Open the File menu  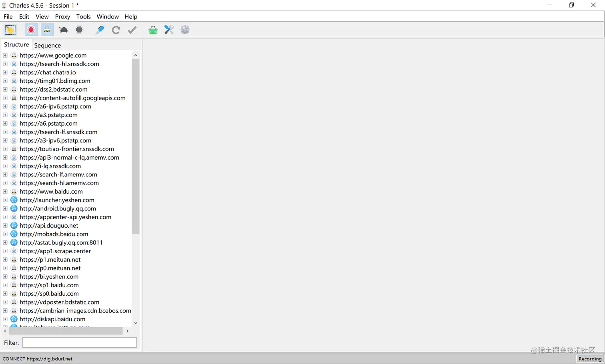8,16
